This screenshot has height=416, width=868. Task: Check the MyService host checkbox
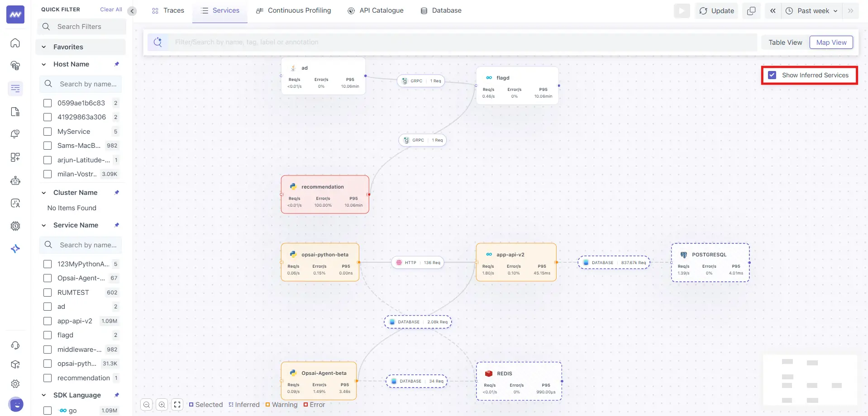click(48, 132)
